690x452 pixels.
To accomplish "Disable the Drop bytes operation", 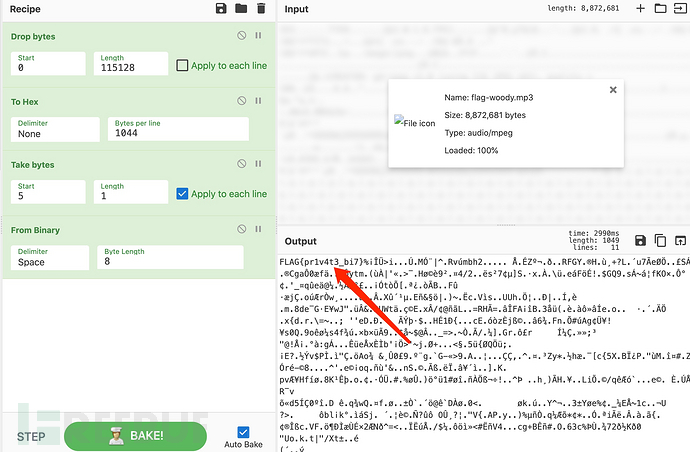I will click(241, 35).
